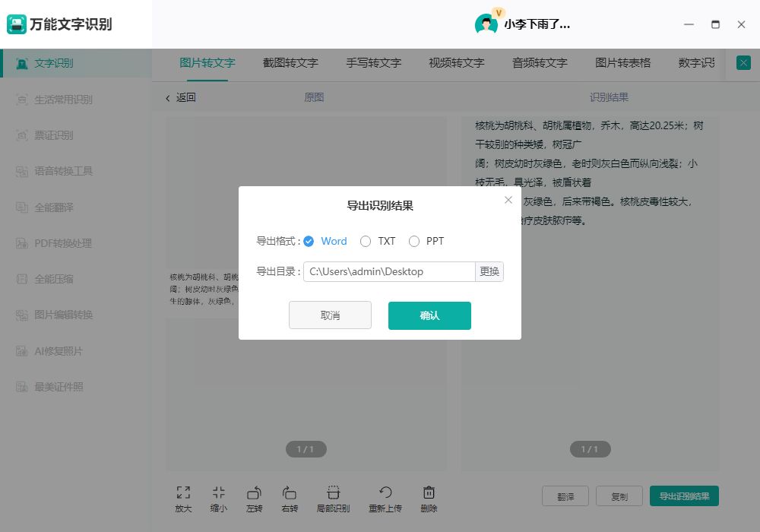Go back with 返回 arrow
760x532 pixels.
181,98
